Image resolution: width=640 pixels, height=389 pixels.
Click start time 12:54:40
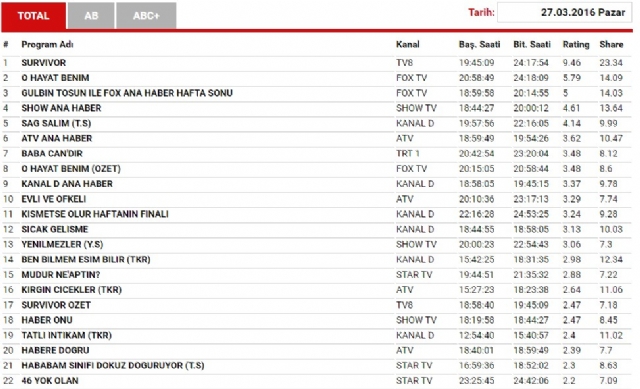point(476,335)
